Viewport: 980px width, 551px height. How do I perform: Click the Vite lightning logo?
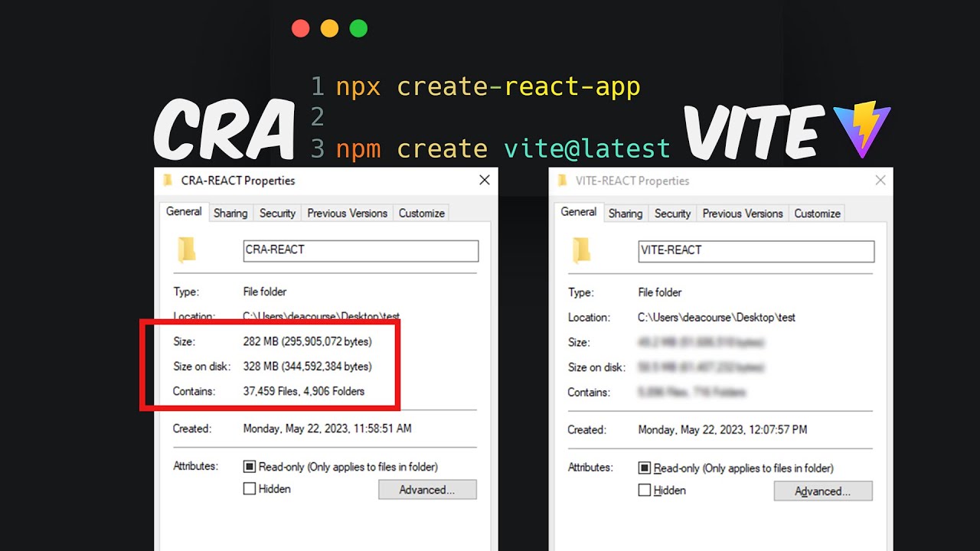pos(861,129)
